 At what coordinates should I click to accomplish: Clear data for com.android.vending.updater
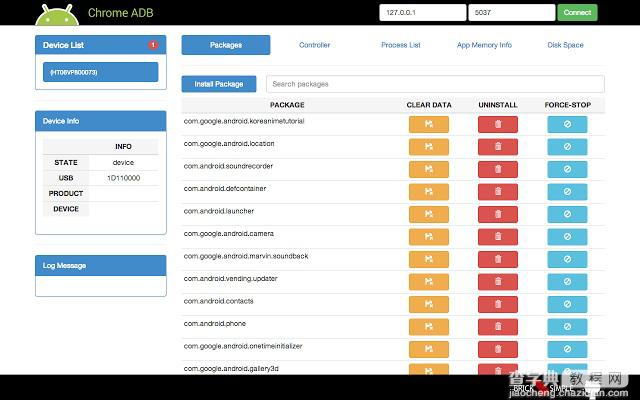[x=429, y=282]
